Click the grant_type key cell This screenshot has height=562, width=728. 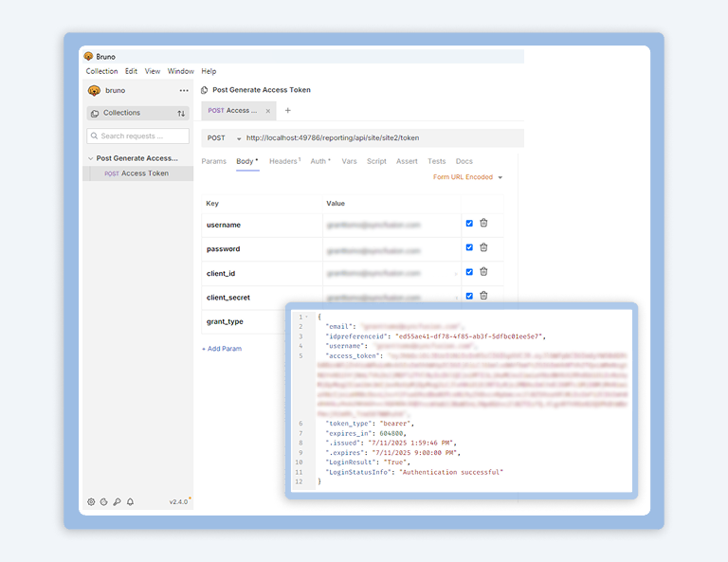244,321
